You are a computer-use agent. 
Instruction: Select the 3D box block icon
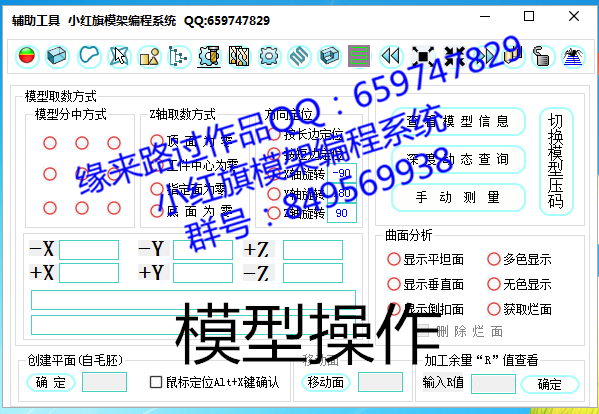pos(57,56)
